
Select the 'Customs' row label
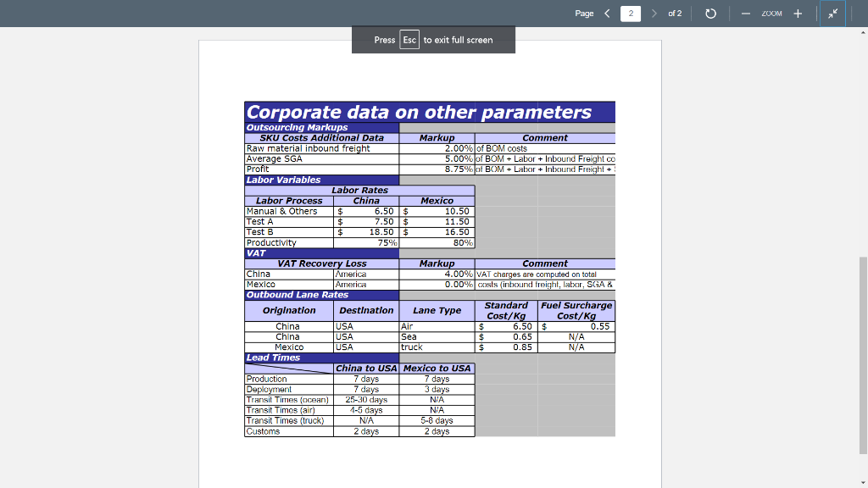click(x=263, y=431)
